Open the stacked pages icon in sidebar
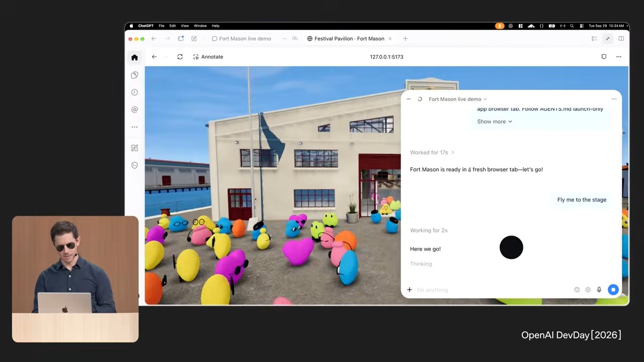 pyautogui.click(x=134, y=75)
